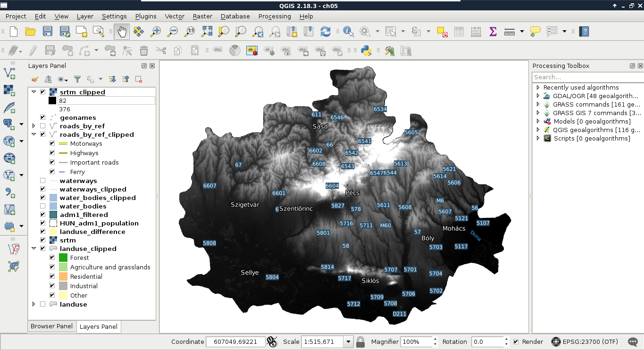Click the Forest green color swatch

63,258
